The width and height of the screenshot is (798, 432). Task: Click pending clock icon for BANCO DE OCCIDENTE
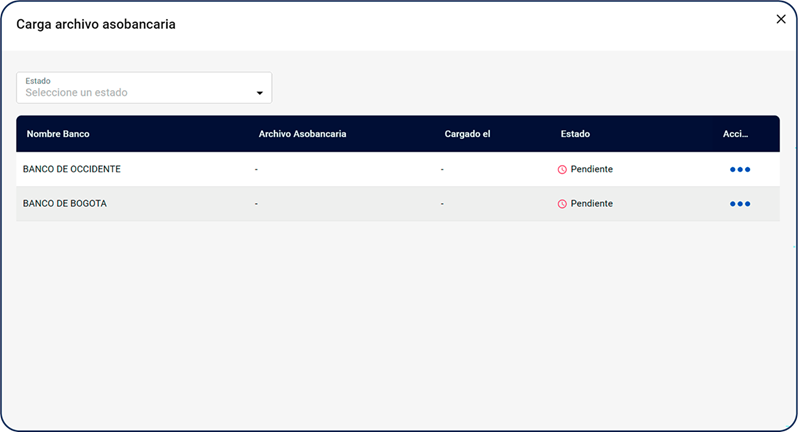(x=562, y=170)
